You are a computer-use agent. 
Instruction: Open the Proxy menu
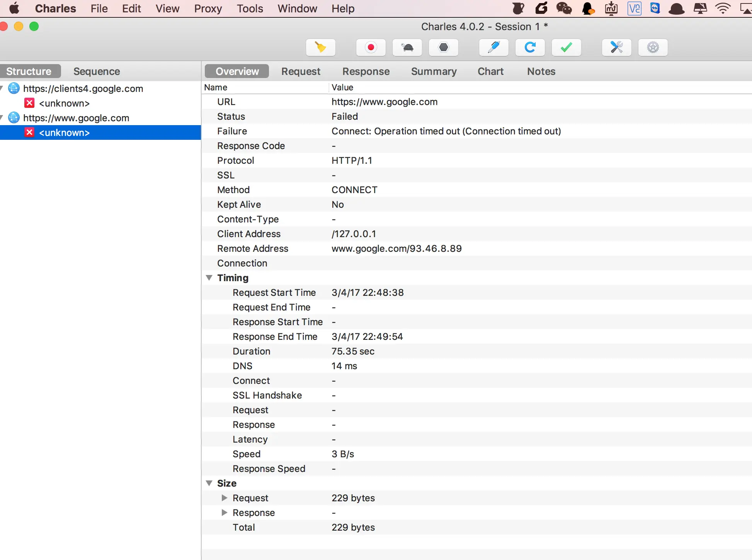(x=208, y=8)
